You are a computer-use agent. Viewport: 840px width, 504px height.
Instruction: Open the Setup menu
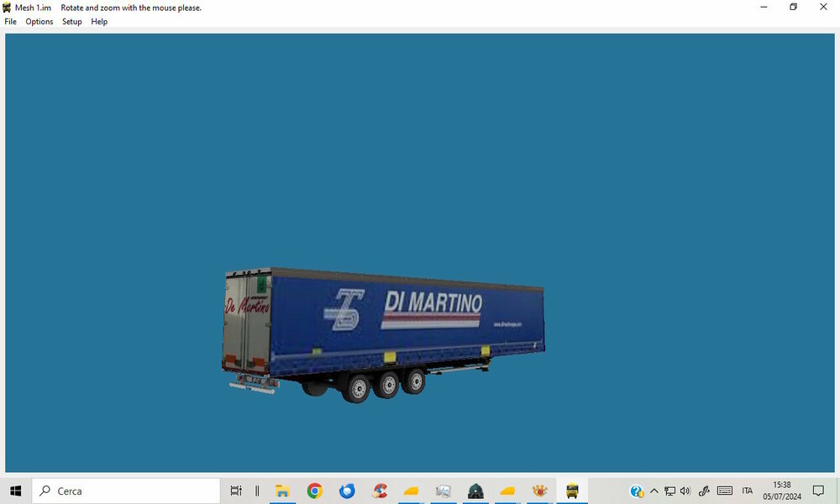(71, 22)
